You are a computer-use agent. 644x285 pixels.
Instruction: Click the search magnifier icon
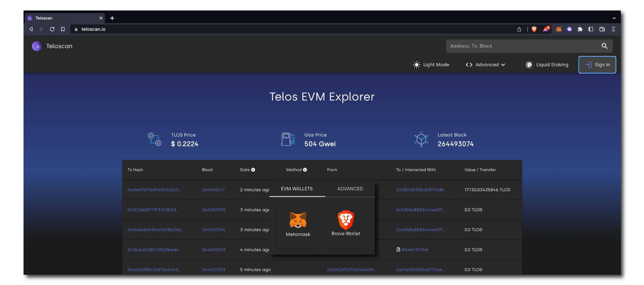pos(604,46)
